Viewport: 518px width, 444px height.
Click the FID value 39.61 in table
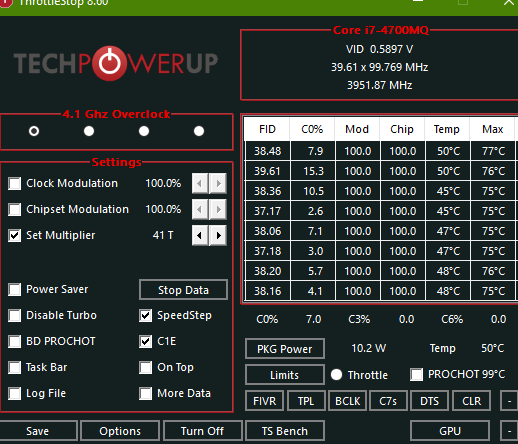268,171
